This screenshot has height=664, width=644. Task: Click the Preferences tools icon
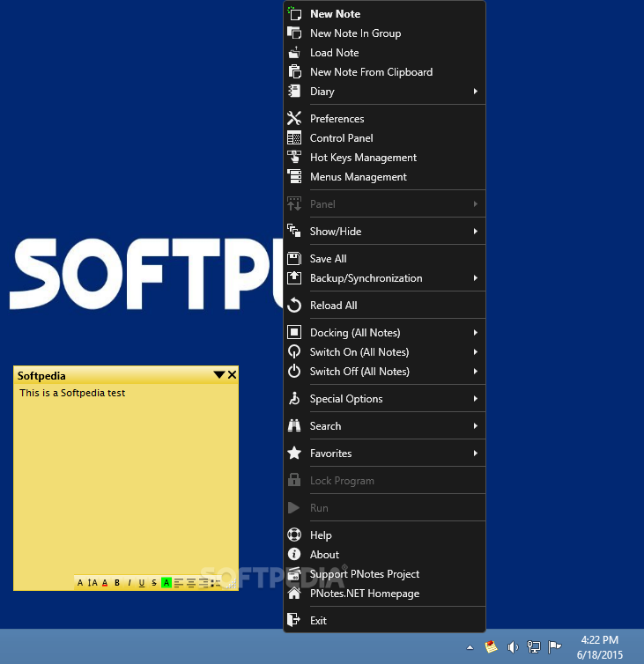point(294,119)
